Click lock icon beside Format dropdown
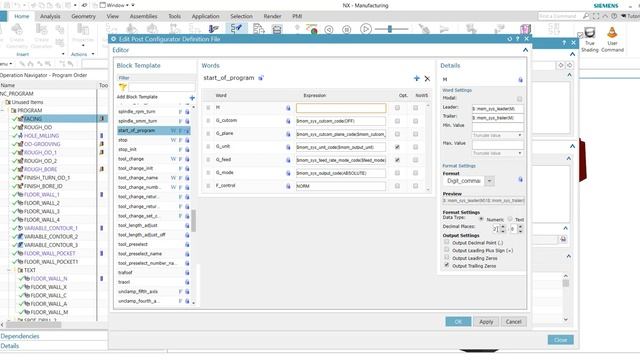640x360 pixels. [520, 180]
